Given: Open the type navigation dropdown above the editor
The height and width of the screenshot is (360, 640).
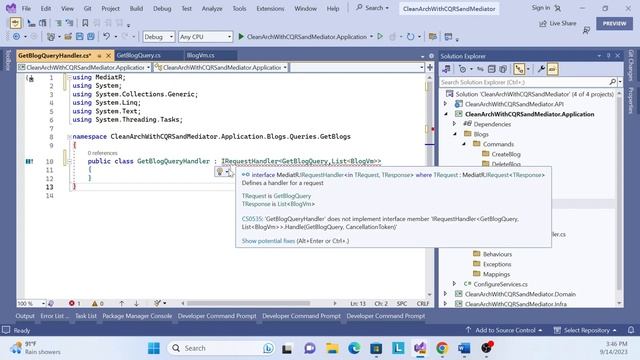Looking at the screenshot, I should pos(220,67).
